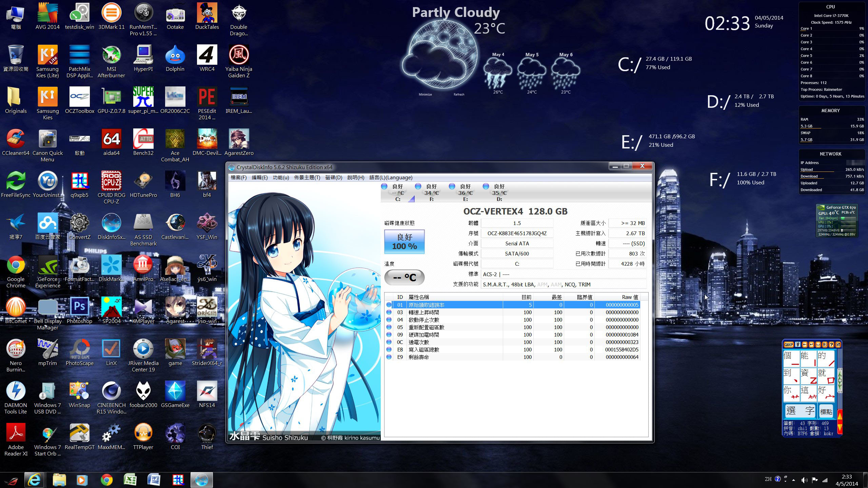Image resolution: width=868 pixels, height=488 pixels.
Task: Open 佈景主題(T) menu
Action: (x=307, y=178)
